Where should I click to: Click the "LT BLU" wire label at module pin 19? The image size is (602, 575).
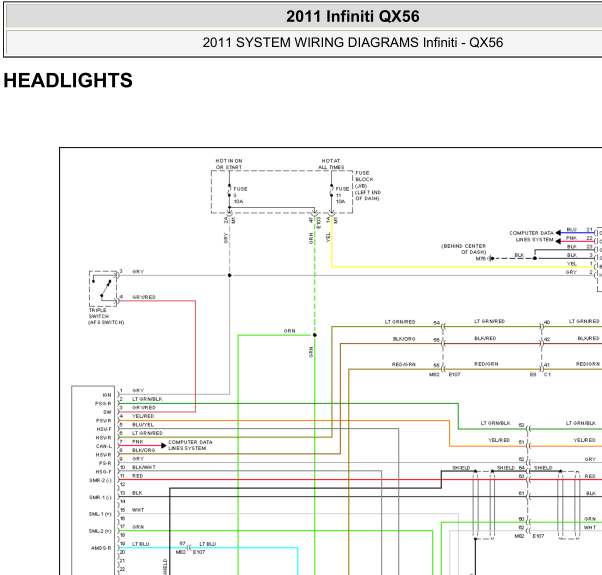[x=141, y=544]
